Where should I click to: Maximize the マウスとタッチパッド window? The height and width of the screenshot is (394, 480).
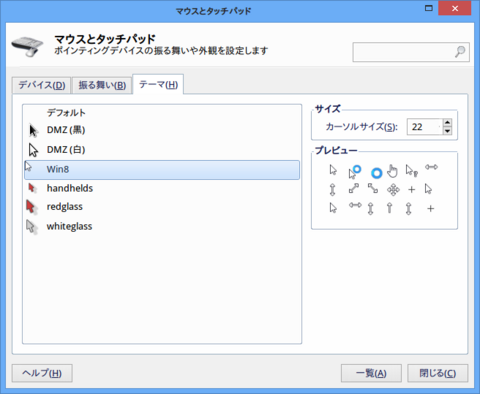429,8
